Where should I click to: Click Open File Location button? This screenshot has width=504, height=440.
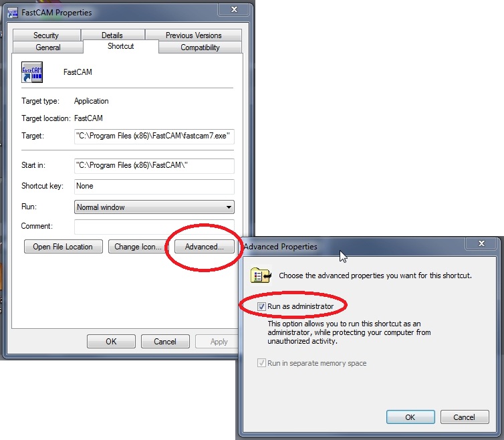(63, 247)
